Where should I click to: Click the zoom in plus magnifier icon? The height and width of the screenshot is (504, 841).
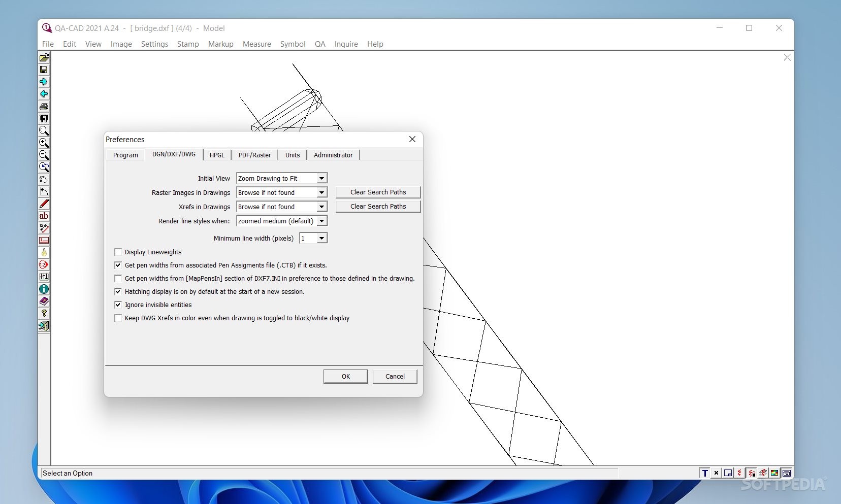44,143
